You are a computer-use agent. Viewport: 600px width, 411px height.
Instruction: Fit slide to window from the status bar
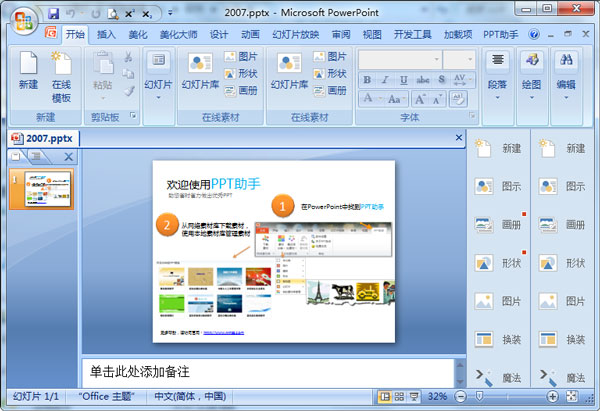pyautogui.click(x=572, y=396)
